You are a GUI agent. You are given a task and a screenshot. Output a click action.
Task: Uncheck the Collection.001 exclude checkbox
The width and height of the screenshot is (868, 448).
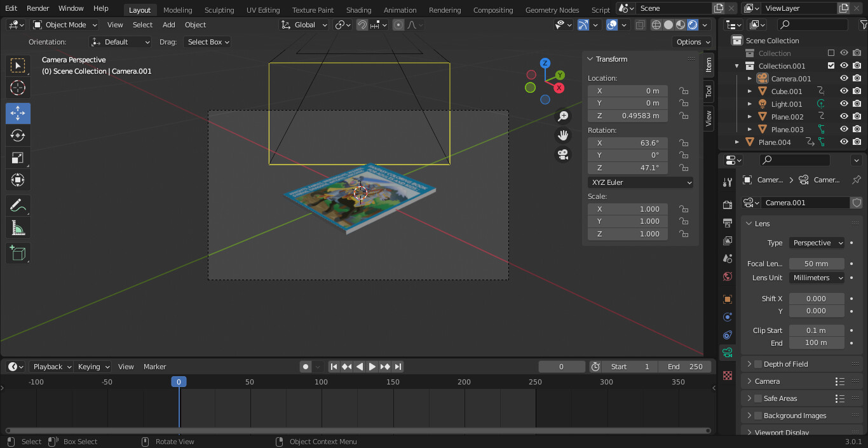point(831,65)
